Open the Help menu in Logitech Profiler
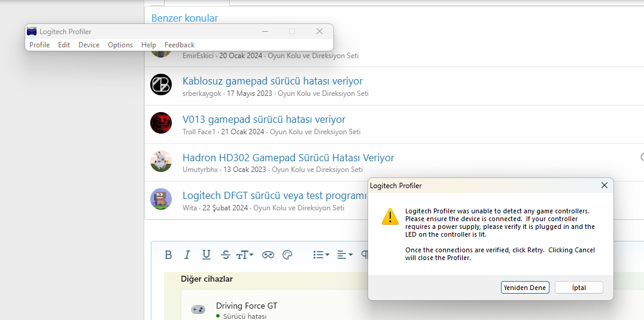The height and width of the screenshot is (320, 644). pyautogui.click(x=148, y=45)
